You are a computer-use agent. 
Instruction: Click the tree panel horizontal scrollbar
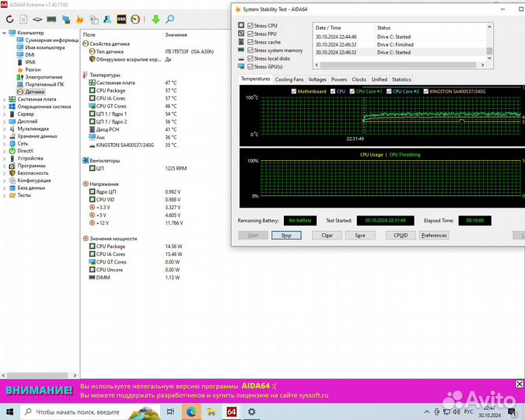[x=39, y=376]
